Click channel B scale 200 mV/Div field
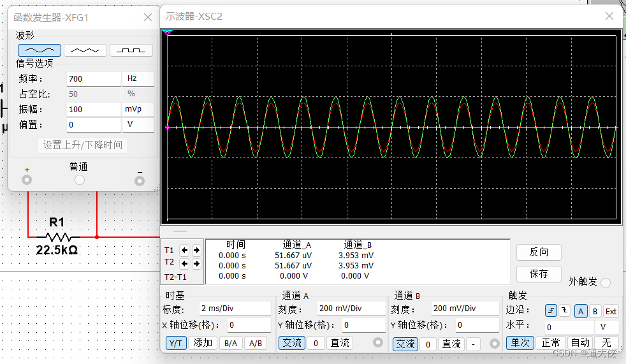The image size is (626, 364). [465, 309]
